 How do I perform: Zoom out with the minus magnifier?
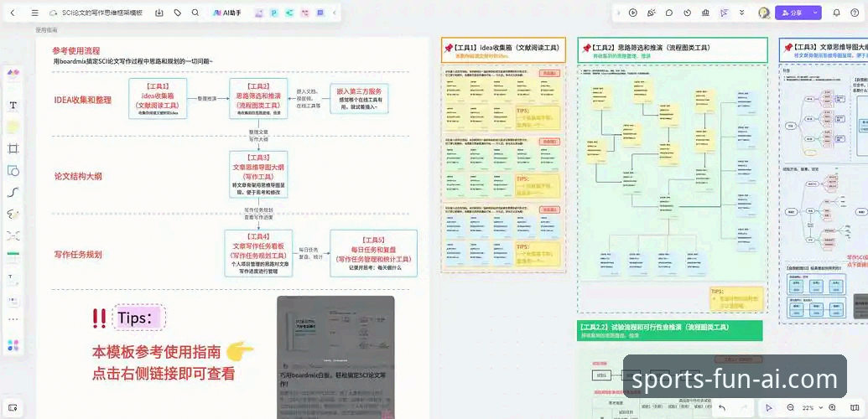coord(791,407)
